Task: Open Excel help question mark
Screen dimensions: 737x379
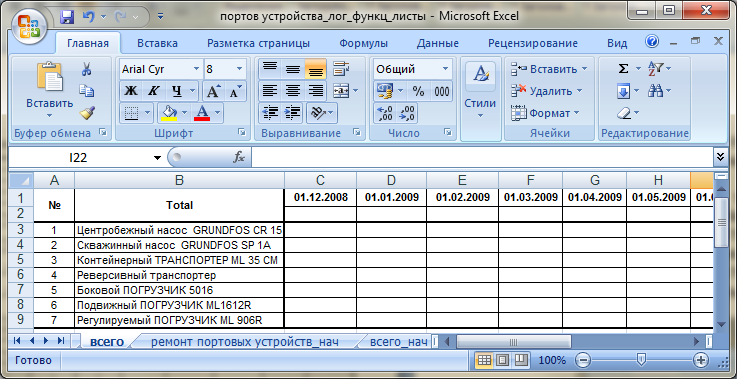Action: (x=652, y=41)
